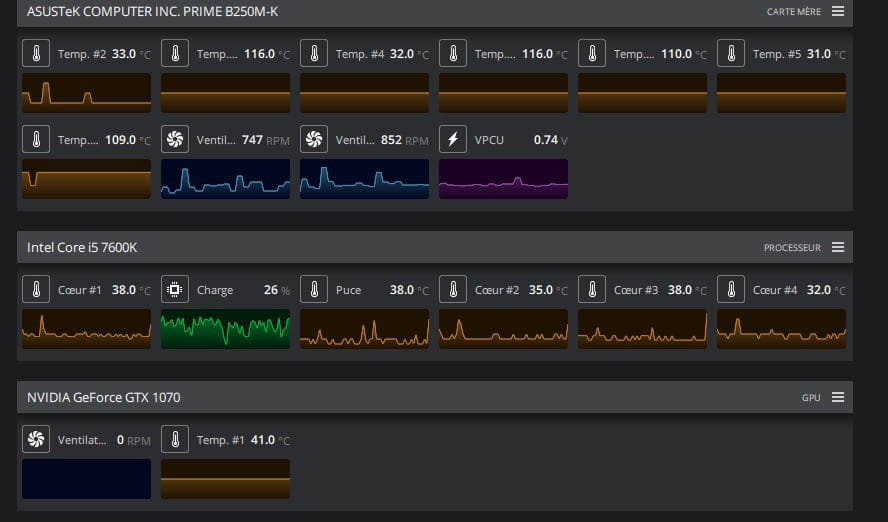Viewport: 888px width, 522px height.
Task: Click the PROCESSEUR label
Action: pyautogui.click(x=792, y=248)
